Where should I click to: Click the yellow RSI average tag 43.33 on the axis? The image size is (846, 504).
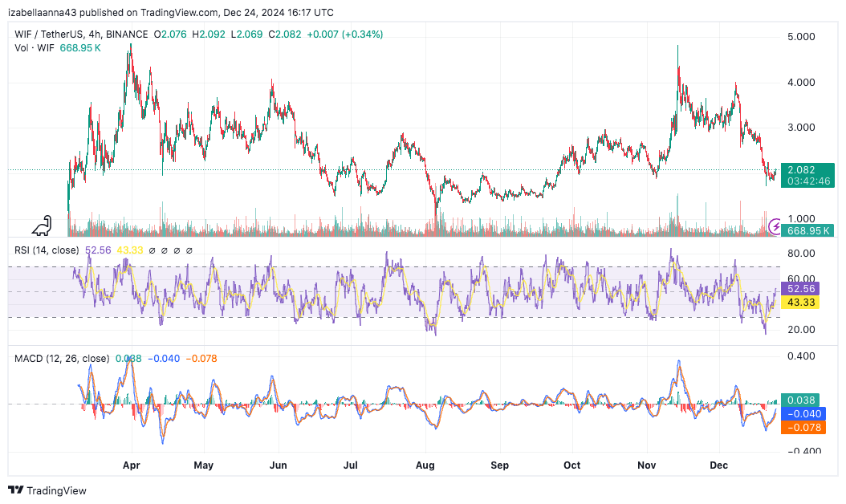[801, 303]
